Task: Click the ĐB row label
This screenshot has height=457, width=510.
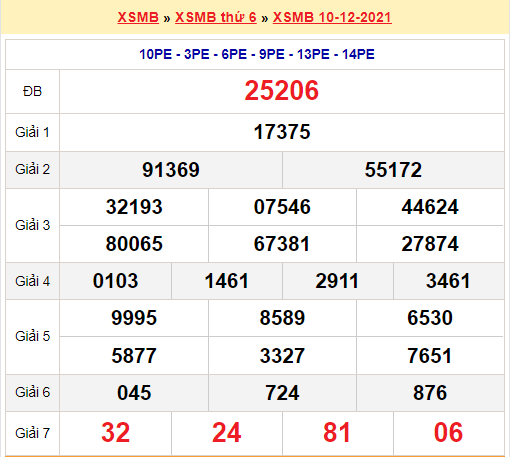Action: pos(32,91)
